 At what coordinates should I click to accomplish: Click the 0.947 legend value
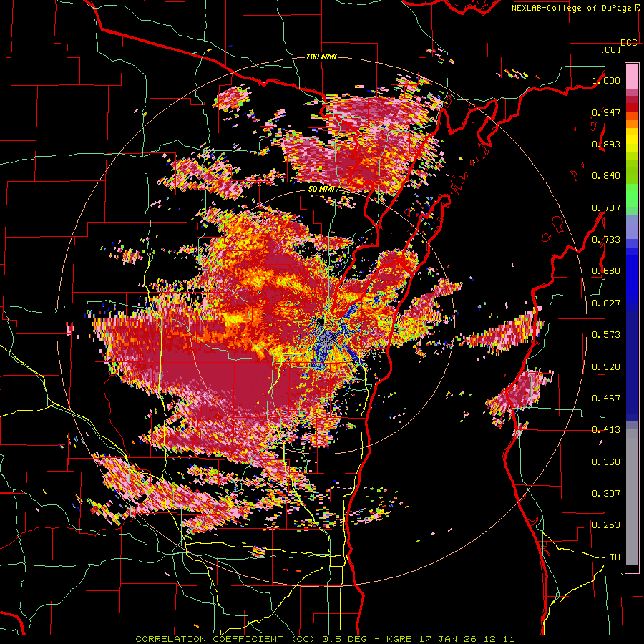point(606,112)
